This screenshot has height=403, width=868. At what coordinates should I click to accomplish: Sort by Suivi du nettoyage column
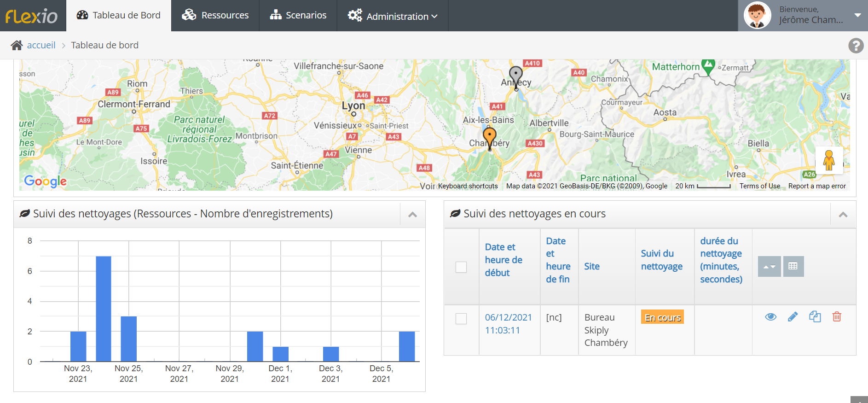pyautogui.click(x=661, y=260)
